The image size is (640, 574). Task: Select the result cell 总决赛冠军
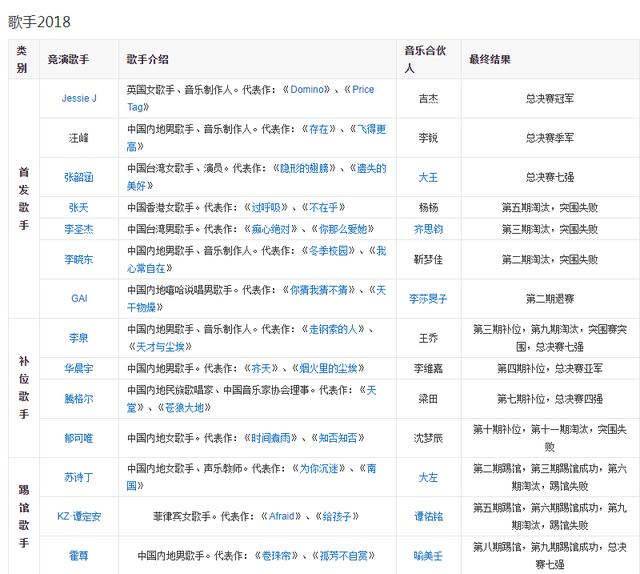(x=550, y=98)
